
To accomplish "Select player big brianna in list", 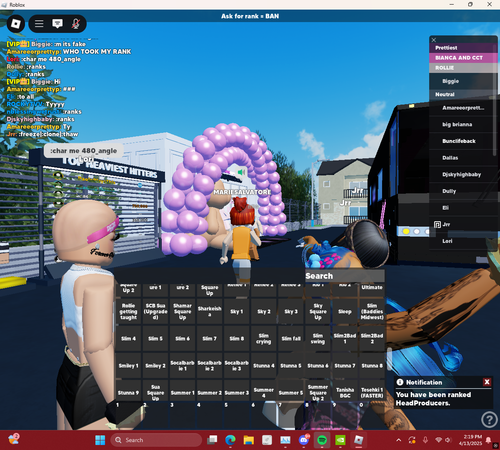I will click(463, 124).
